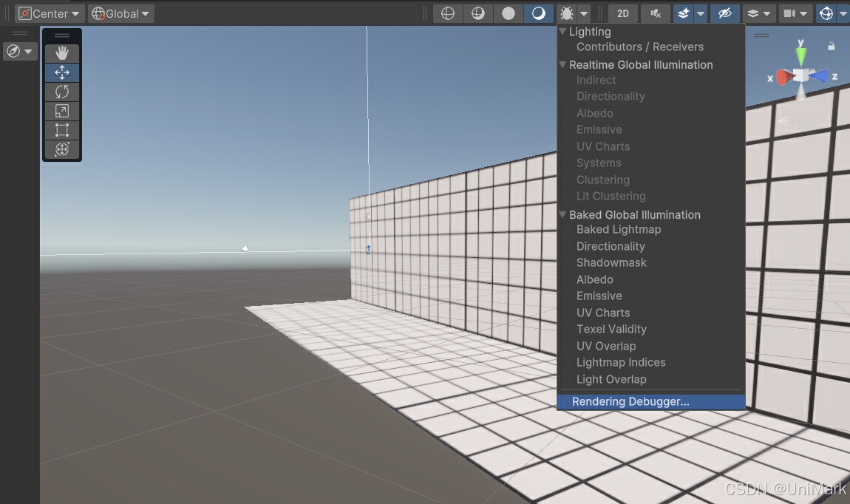Select the Rect Transform tool
Screen dimensions: 850x504
(x=61, y=130)
